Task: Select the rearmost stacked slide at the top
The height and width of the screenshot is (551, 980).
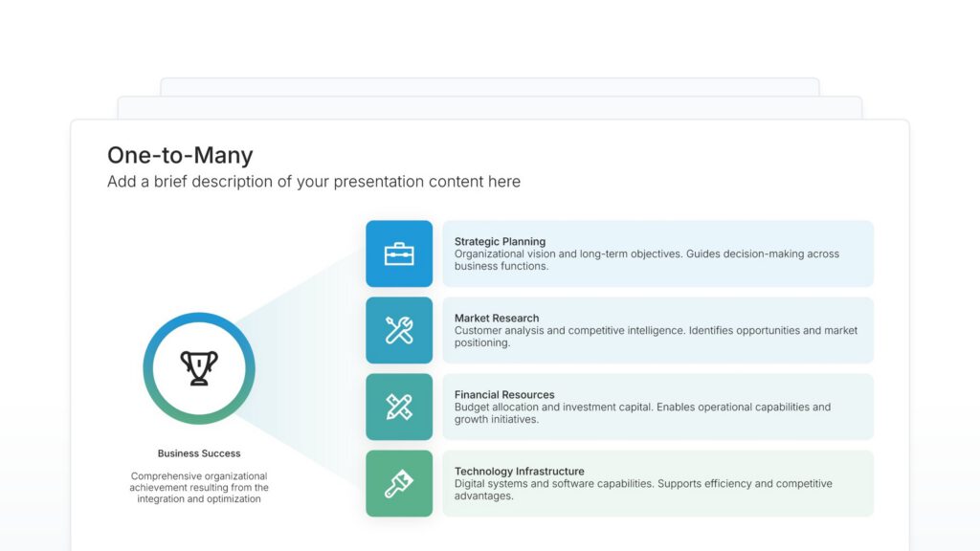Action: (x=489, y=86)
